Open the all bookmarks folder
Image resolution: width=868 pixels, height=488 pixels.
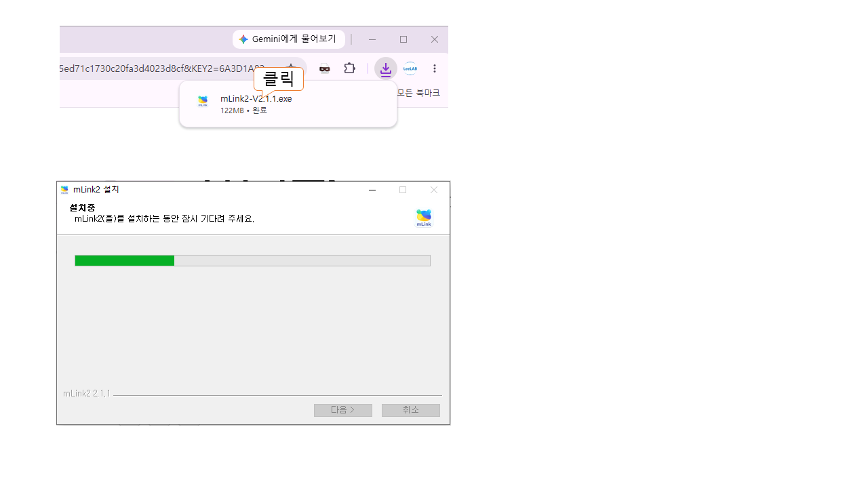[x=418, y=93]
